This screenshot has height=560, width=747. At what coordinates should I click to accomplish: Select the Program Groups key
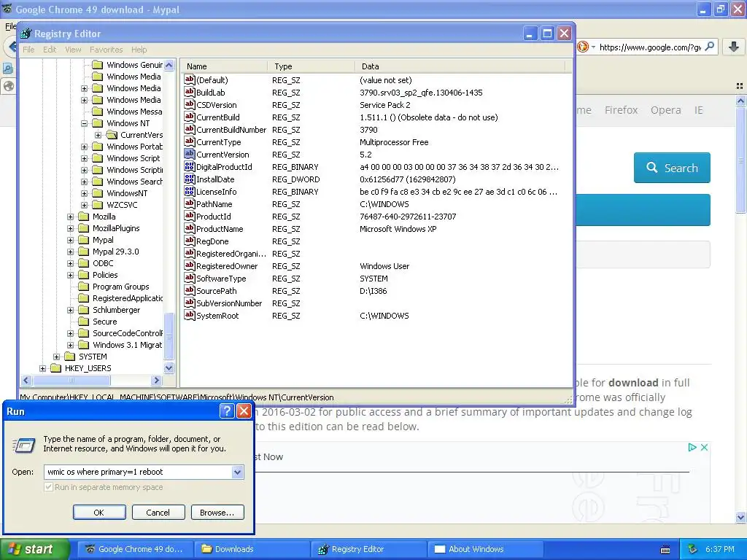120,286
